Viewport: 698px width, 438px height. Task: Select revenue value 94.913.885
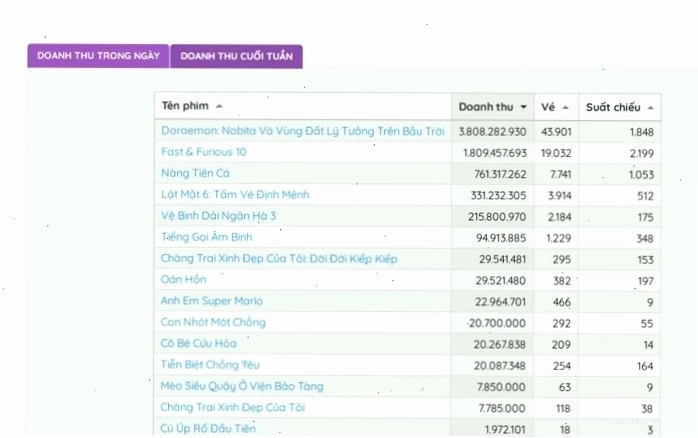pos(501,239)
